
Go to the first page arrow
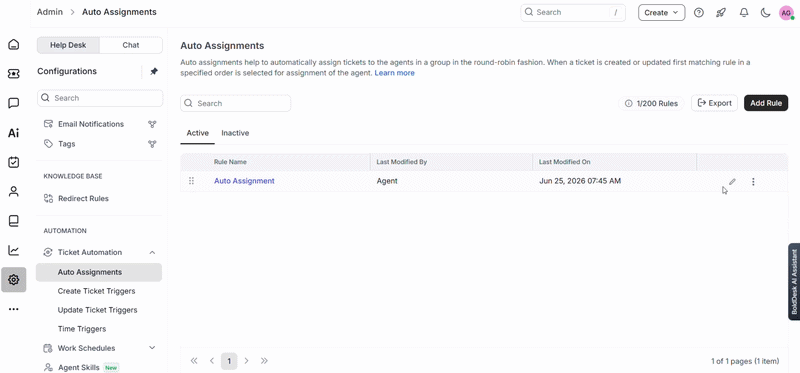pos(194,361)
